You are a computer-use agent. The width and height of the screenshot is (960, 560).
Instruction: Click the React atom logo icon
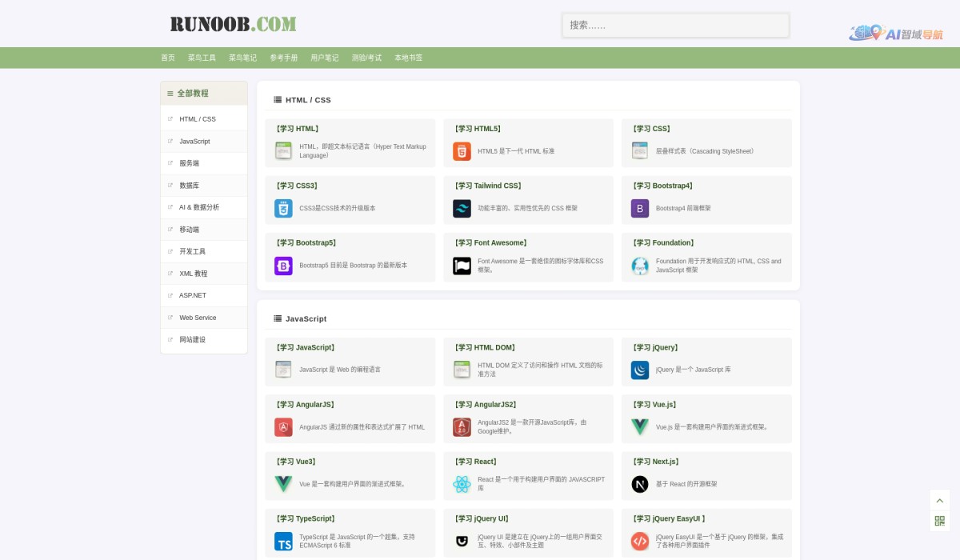click(462, 484)
